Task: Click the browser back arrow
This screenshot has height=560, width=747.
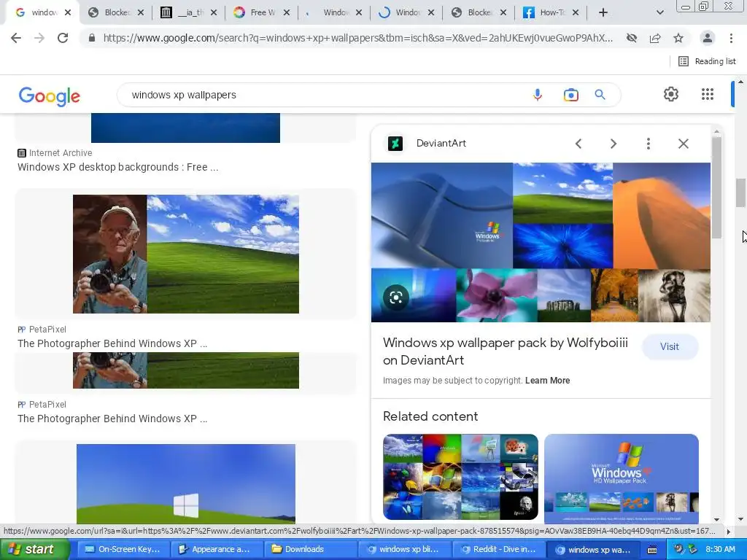Action: 16,38
